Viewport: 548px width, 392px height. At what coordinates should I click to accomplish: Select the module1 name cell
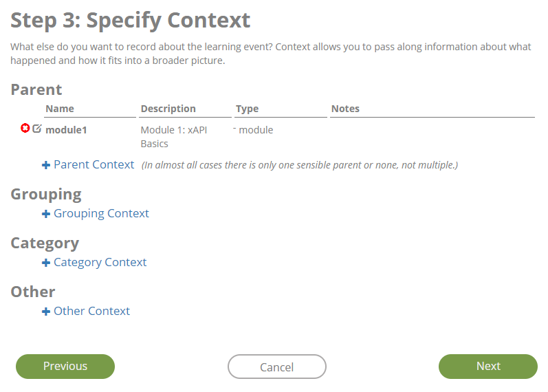point(66,129)
